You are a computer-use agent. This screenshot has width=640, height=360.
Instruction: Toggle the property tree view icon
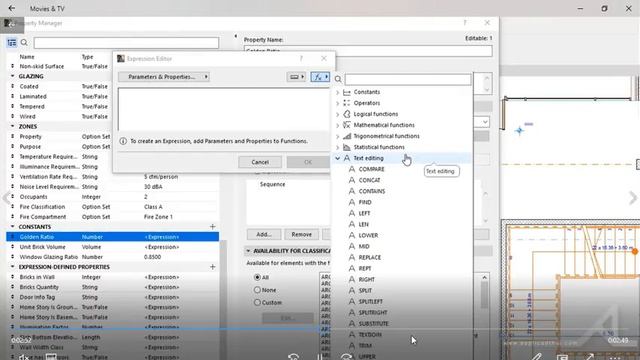[x=12, y=42]
